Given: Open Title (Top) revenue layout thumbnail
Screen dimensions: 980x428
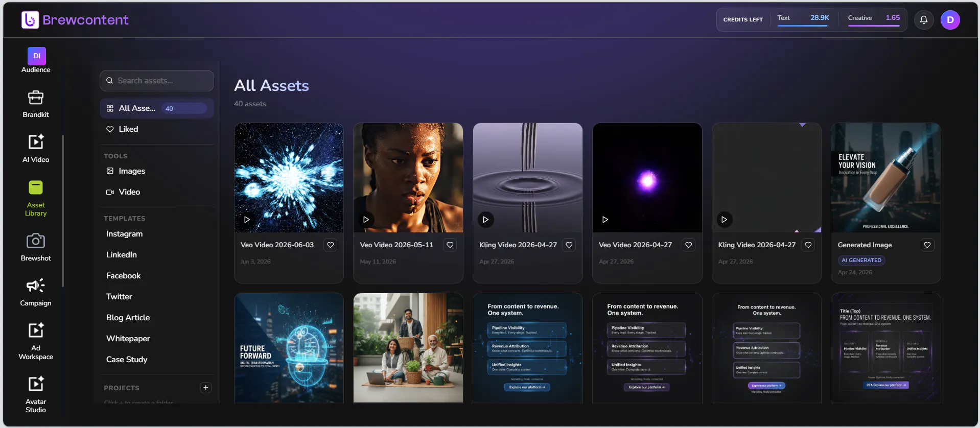Looking at the screenshot, I should pos(886,348).
